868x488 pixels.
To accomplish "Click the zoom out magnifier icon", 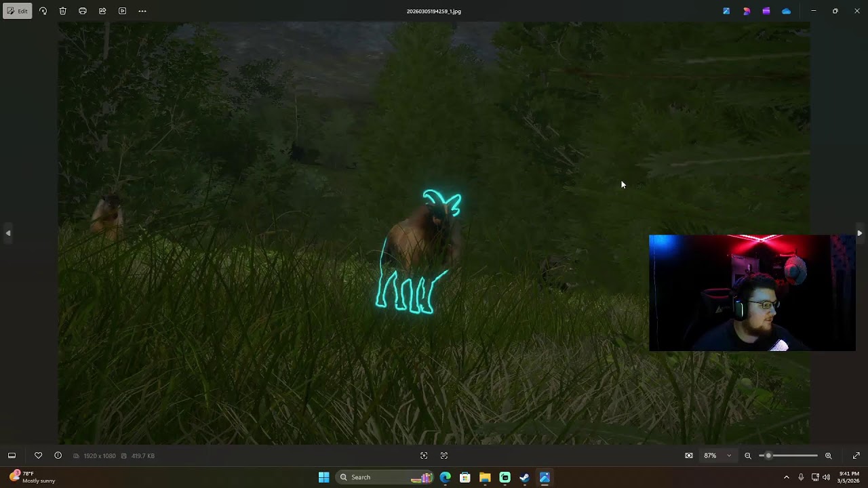I will 748,455.
